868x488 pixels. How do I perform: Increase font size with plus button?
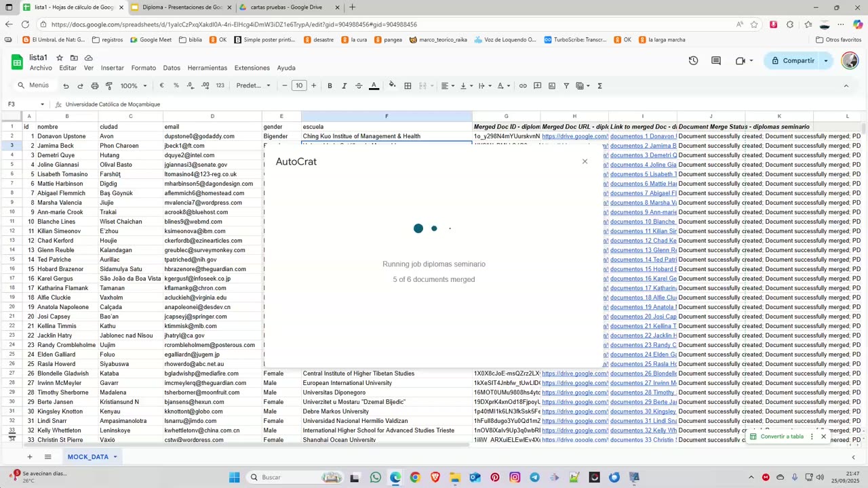[x=313, y=86]
